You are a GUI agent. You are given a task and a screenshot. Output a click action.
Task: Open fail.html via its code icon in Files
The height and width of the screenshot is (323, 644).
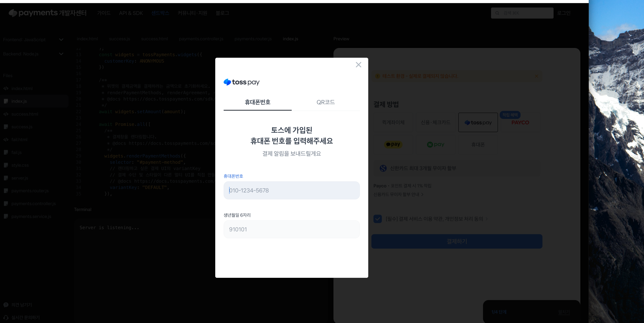tap(6, 139)
